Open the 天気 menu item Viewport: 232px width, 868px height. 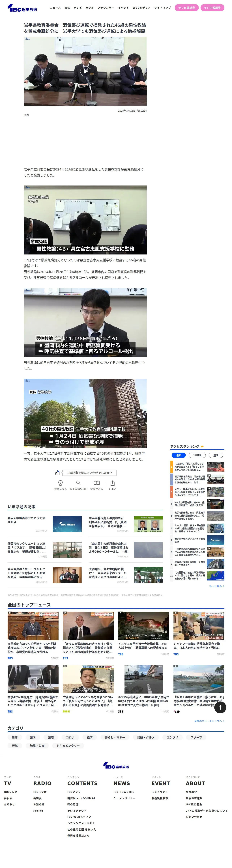pyautogui.click(x=67, y=8)
